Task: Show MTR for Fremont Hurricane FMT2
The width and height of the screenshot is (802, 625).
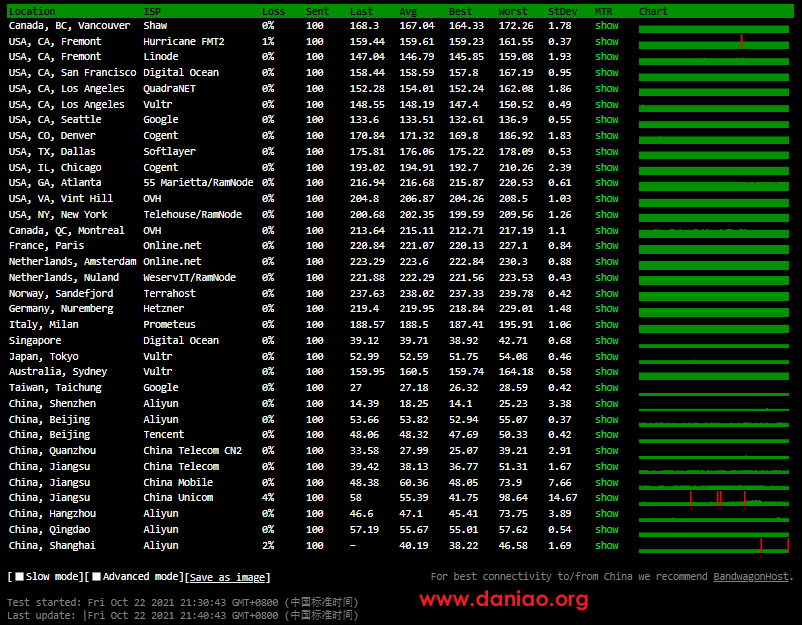Action: tap(607, 41)
